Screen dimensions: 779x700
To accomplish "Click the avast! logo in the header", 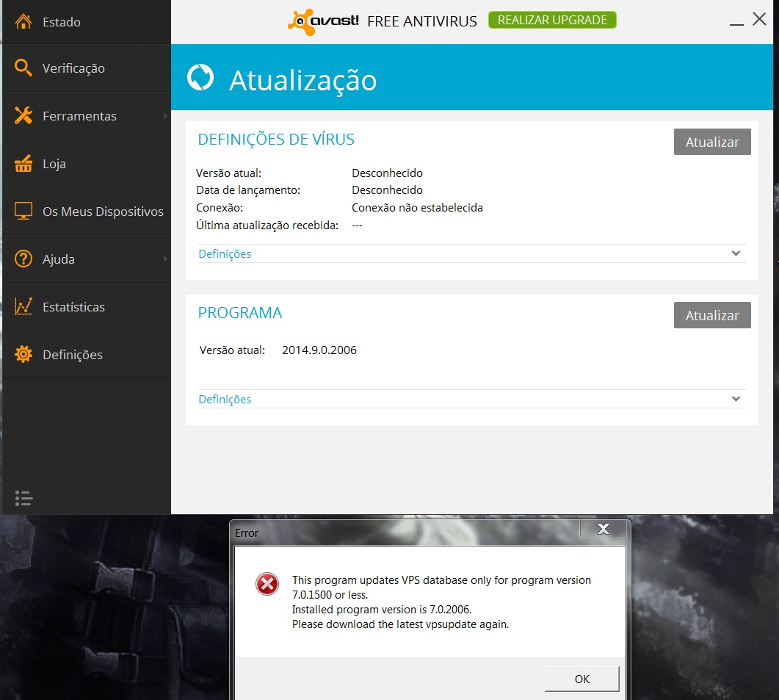I will [323, 21].
